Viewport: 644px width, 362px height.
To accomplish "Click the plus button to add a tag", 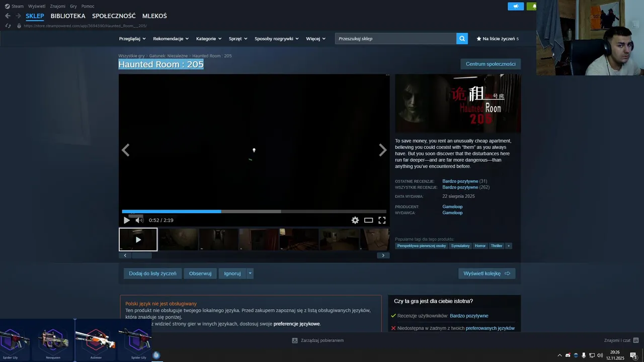I will (509, 246).
